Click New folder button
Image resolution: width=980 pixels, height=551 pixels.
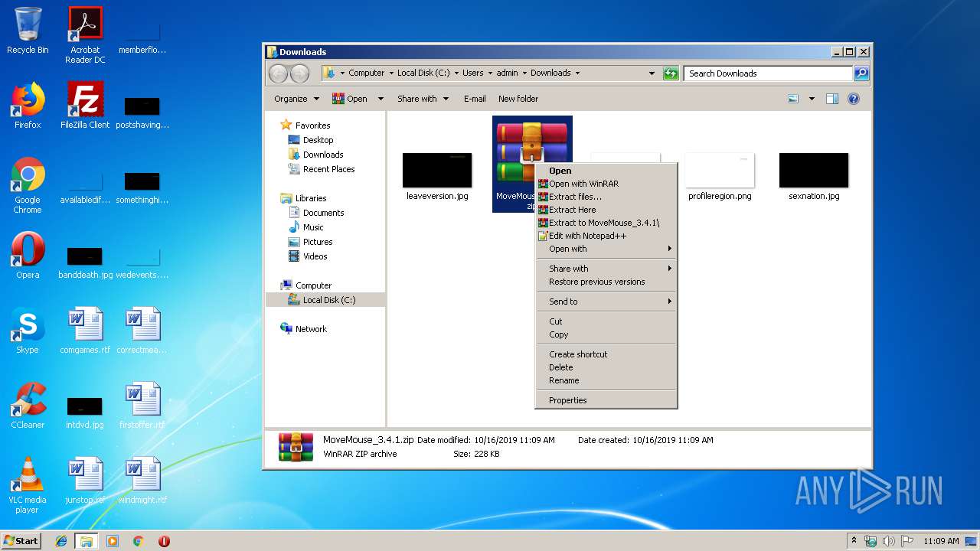(x=518, y=99)
